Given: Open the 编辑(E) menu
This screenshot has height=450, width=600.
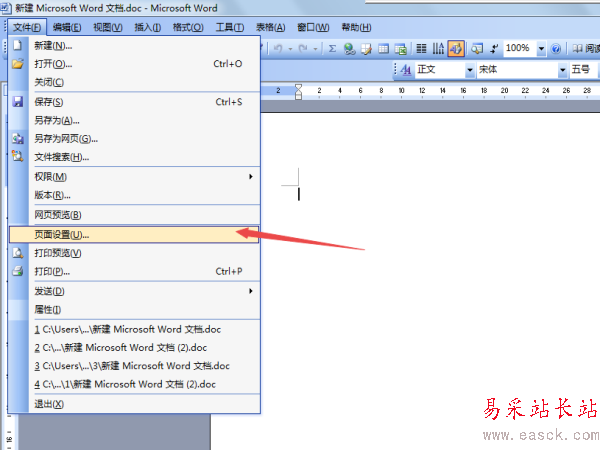Looking at the screenshot, I should point(67,28).
